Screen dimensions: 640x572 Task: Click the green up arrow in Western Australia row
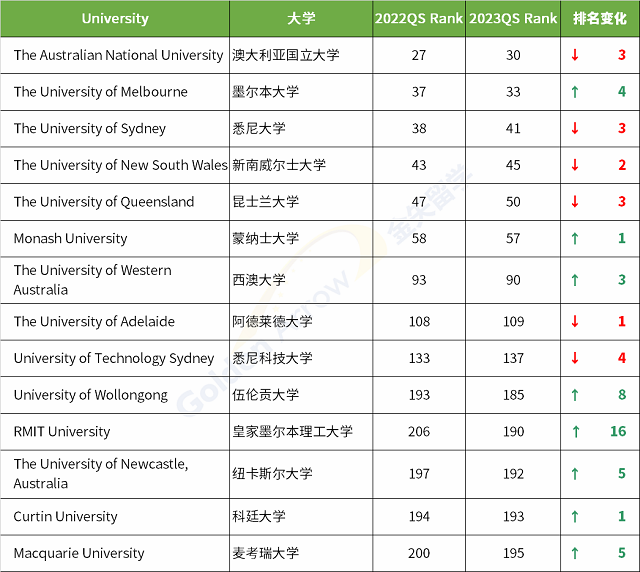pyautogui.click(x=575, y=280)
